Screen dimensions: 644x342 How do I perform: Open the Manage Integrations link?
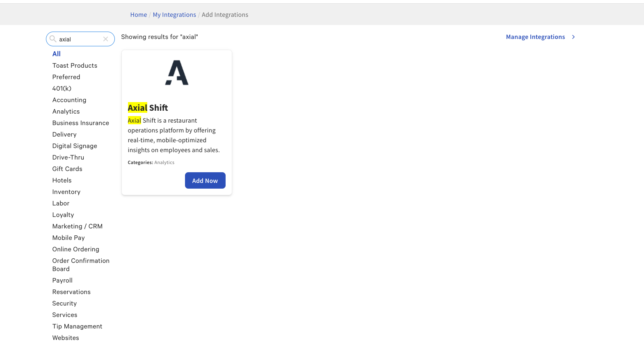pos(535,37)
